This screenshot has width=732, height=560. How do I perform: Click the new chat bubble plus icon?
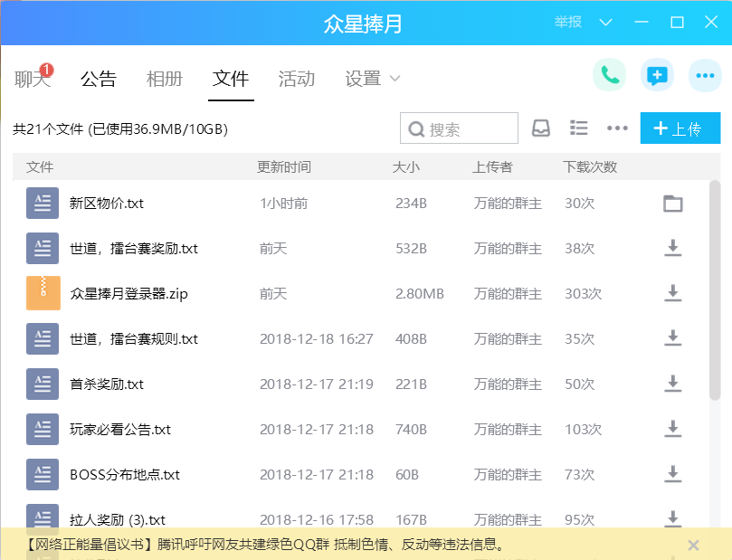pyautogui.click(x=657, y=75)
